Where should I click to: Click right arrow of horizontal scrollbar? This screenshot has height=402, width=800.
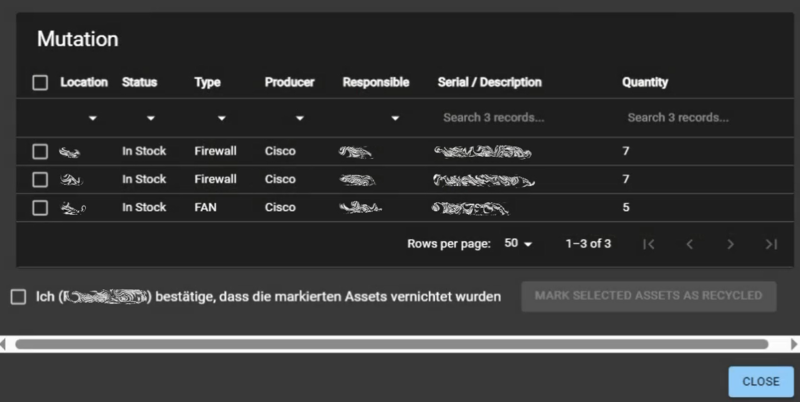[x=794, y=344]
